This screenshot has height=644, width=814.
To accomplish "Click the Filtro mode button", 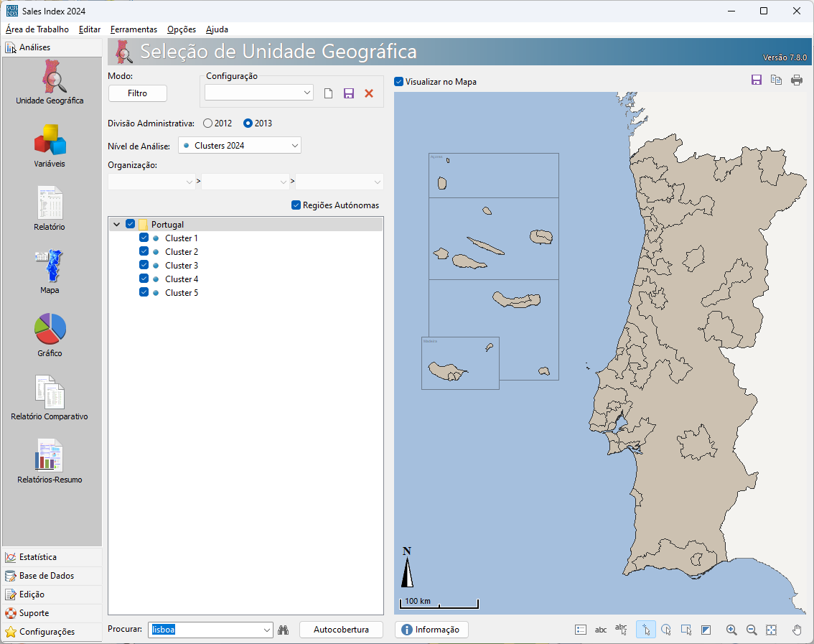I will point(137,93).
